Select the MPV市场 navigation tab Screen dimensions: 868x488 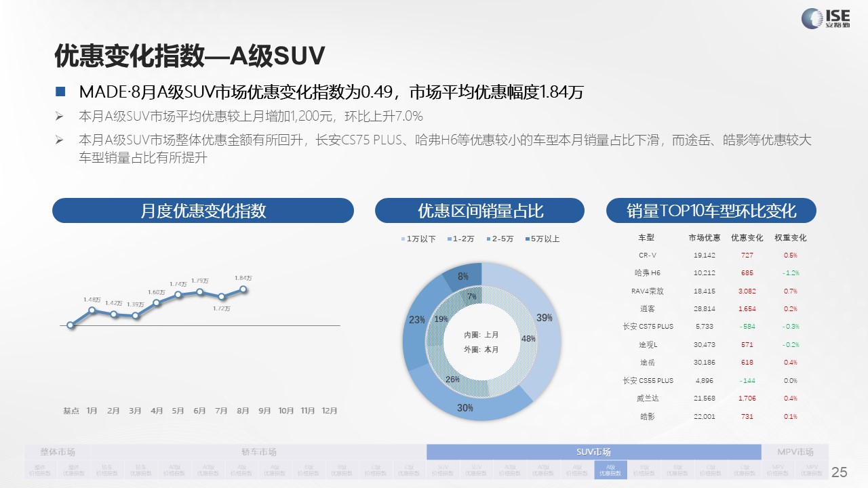click(x=795, y=452)
